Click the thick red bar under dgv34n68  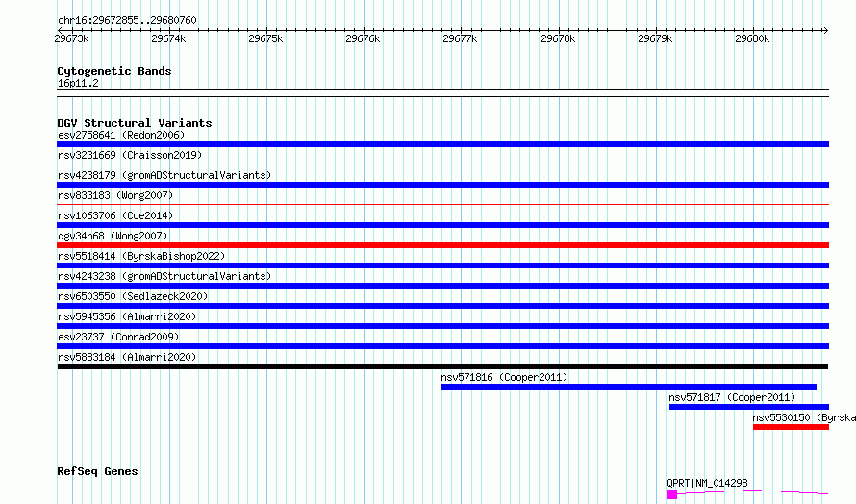[x=442, y=245]
